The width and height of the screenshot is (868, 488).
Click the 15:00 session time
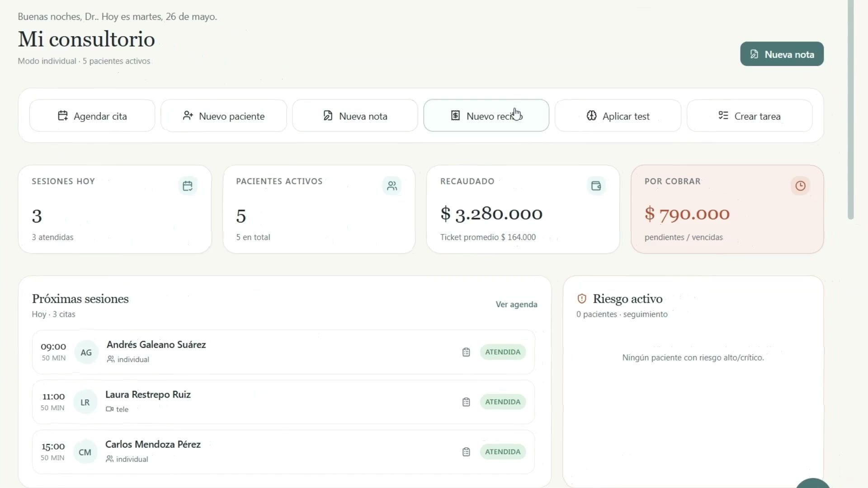[x=53, y=446]
